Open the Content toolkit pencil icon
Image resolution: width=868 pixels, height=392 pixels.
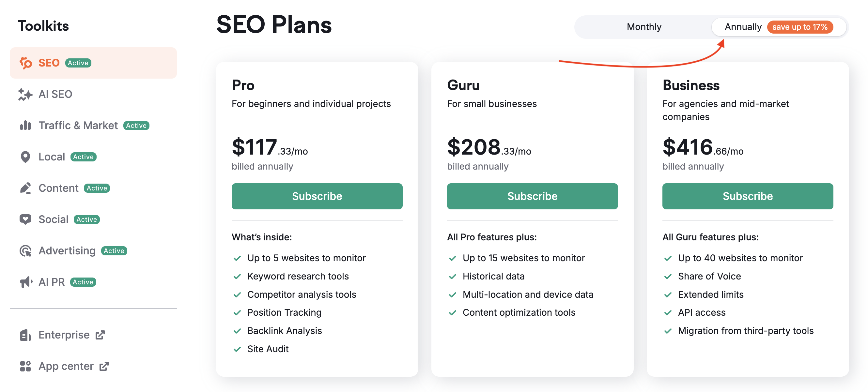[25, 188]
